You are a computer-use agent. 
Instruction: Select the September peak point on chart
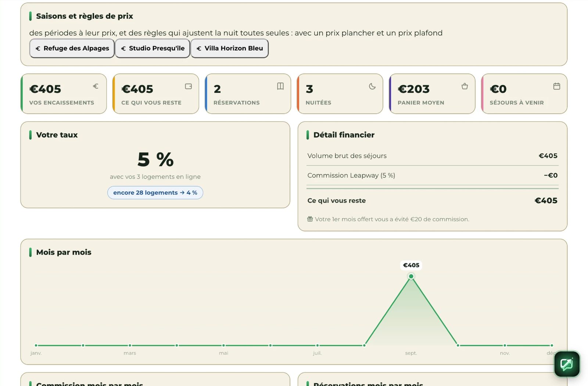[411, 276]
